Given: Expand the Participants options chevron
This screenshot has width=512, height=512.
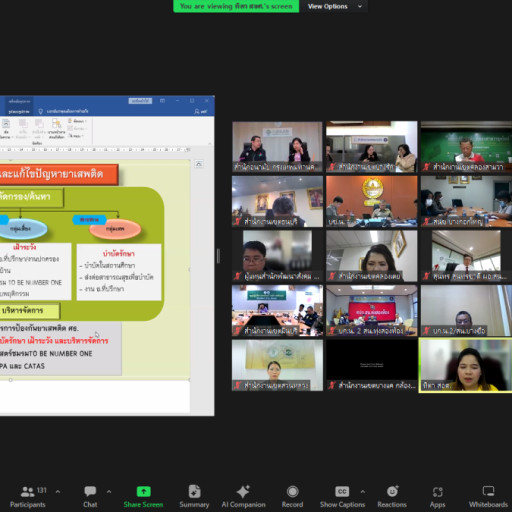Looking at the screenshot, I should pyautogui.click(x=58, y=491).
